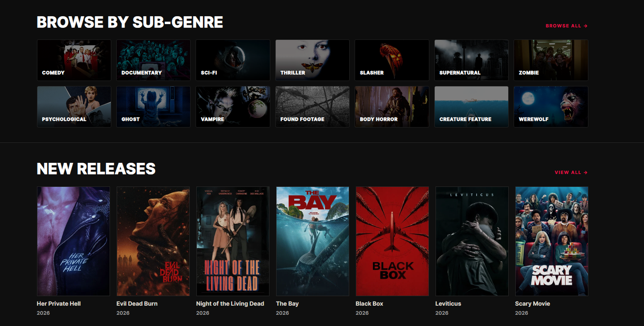Click 'Leviticus' title below poster
The width and height of the screenshot is (644, 326).
[448, 304]
